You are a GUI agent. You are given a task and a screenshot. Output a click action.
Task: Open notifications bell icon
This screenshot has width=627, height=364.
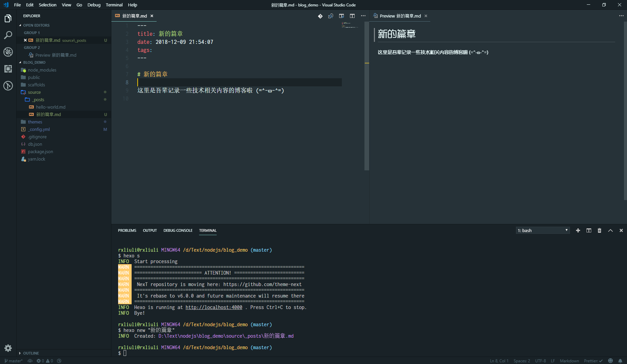620,361
